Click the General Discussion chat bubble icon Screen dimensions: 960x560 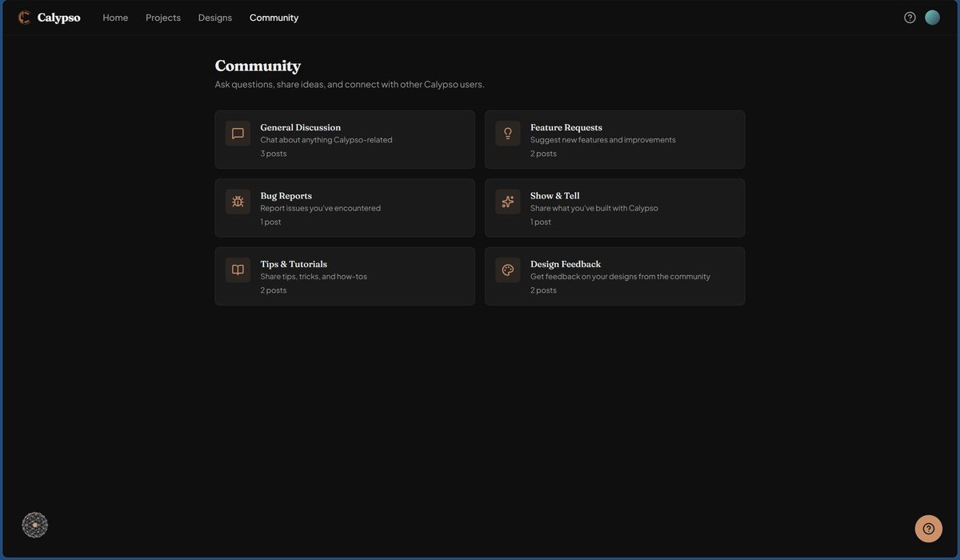tap(238, 134)
